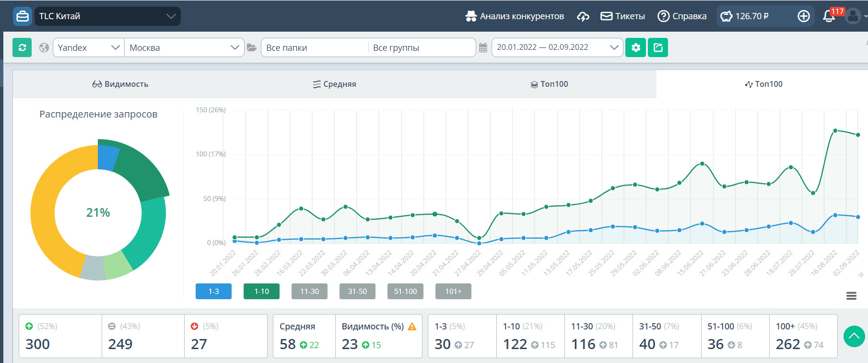
Task: Click the plus icon to add balance
Action: [x=803, y=16]
